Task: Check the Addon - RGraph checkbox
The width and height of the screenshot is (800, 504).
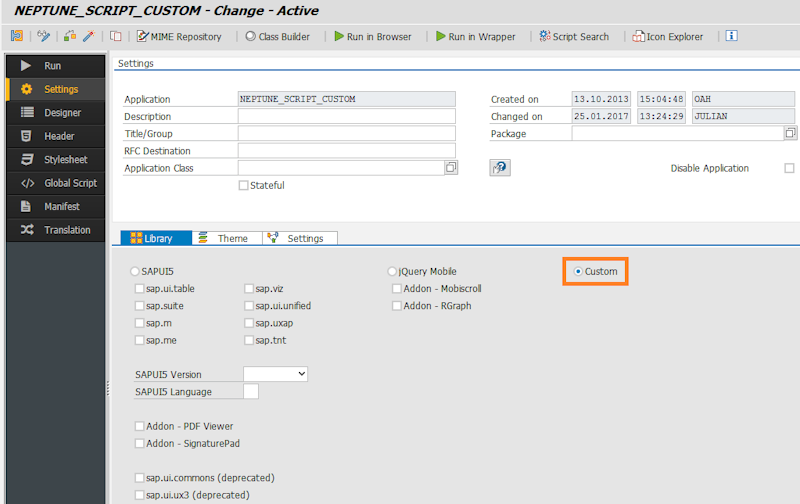Action: [x=396, y=306]
